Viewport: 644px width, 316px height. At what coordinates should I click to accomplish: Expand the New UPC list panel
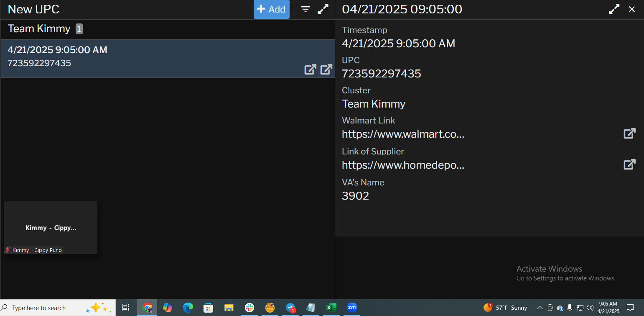[x=323, y=9]
